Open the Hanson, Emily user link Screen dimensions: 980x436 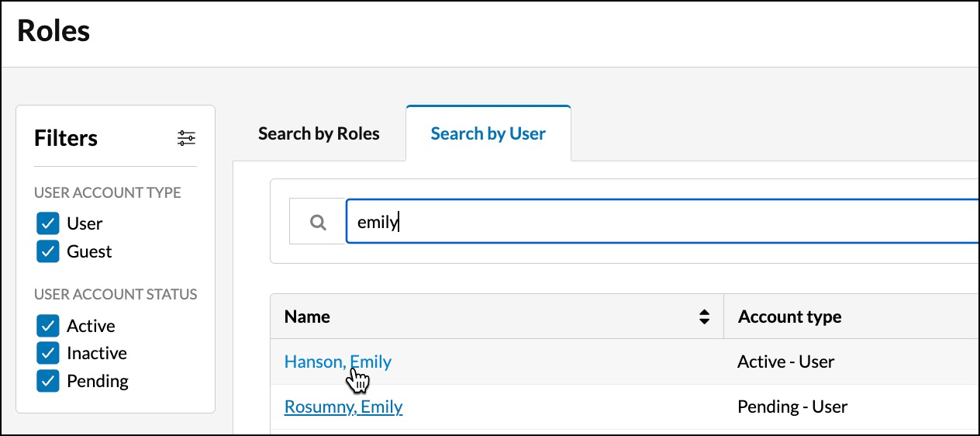coord(338,362)
